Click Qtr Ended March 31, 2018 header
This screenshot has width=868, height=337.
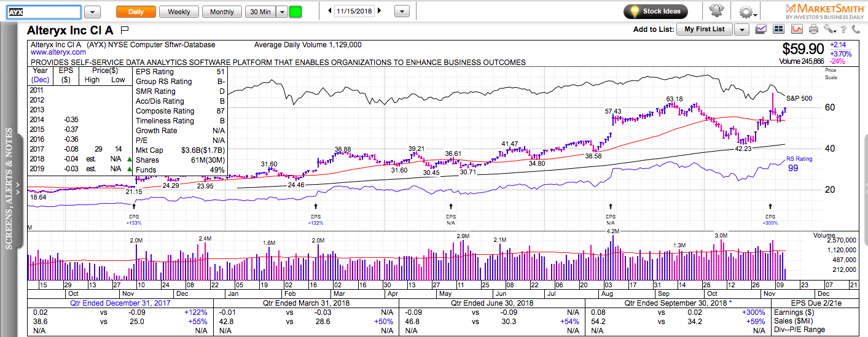(x=306, y=303)
